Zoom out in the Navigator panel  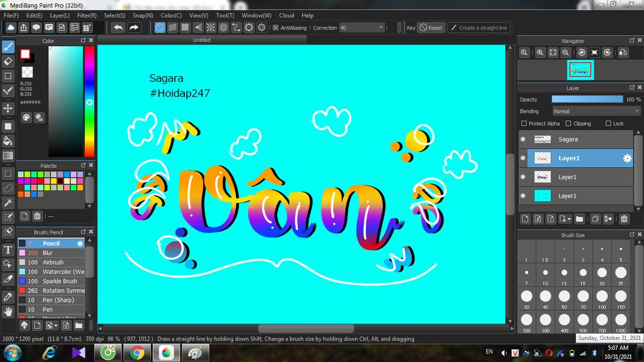[x=565, y=53]
